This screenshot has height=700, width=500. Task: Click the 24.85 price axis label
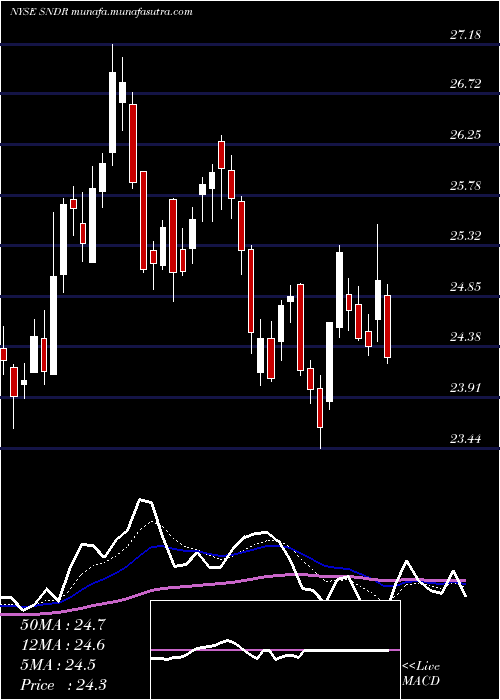465,287
